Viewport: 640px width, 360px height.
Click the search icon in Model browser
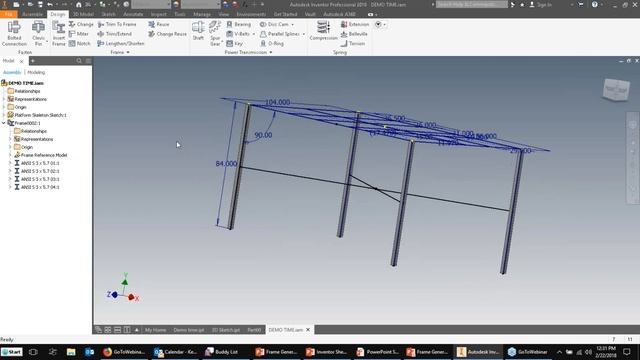tap(79, 61)
